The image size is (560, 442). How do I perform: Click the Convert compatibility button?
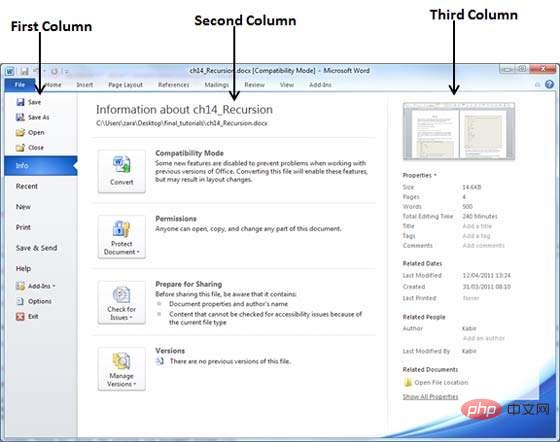pyautogui.click(x=122, y=171)
